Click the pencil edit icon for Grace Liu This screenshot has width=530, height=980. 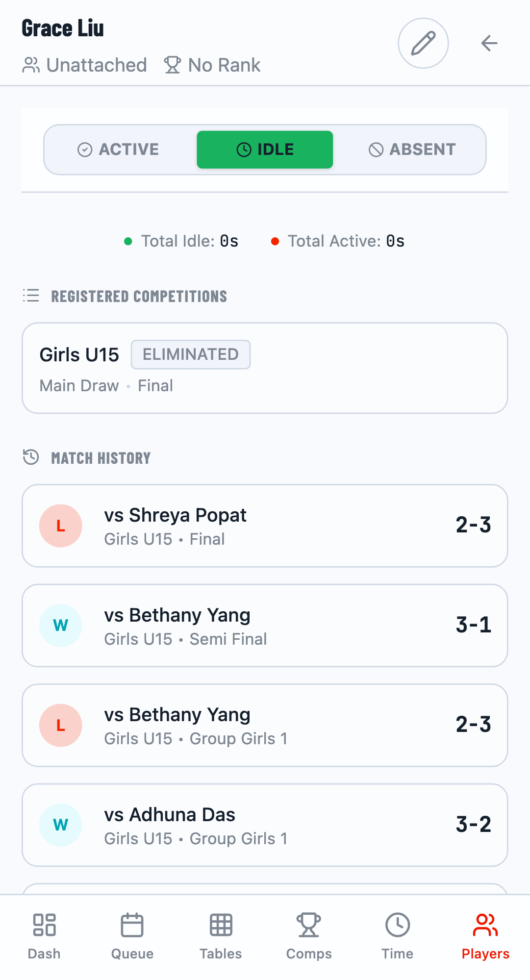422,43
